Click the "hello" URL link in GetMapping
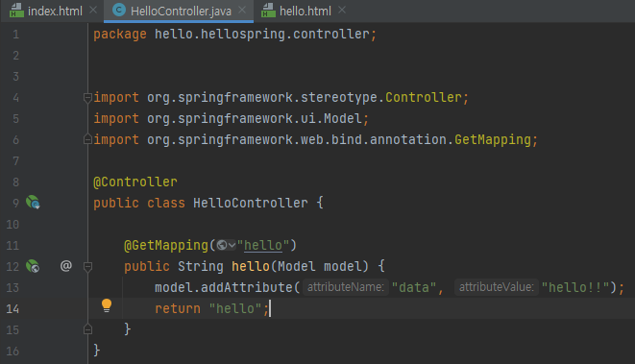The image size is (635, 364). point(263,245)
